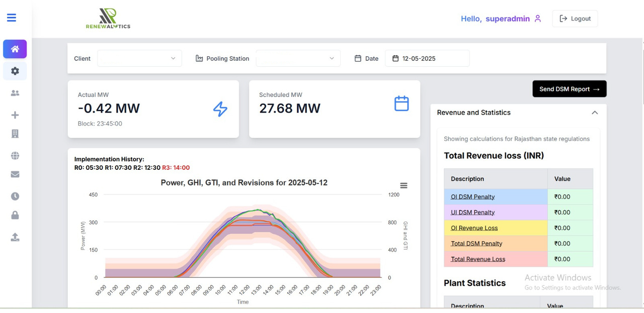This screenshot has width=644, height=313.
Task: Click the Logout button
Action: pos(575,19)
